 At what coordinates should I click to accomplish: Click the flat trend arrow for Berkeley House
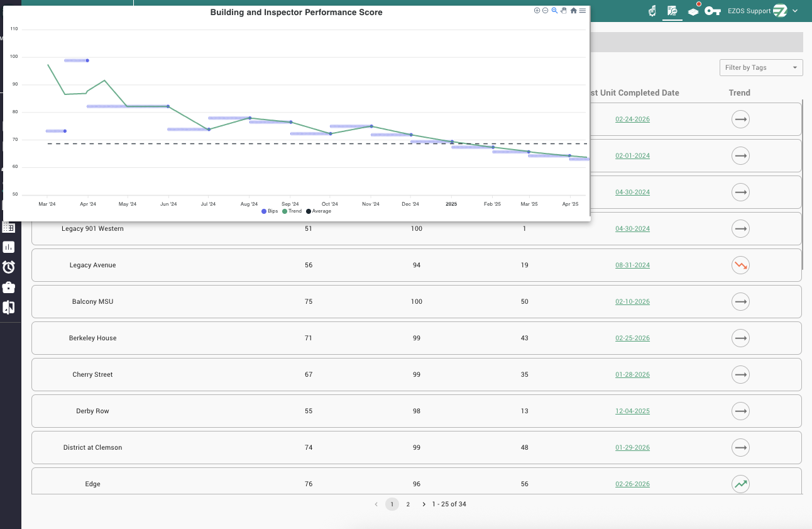741,338
